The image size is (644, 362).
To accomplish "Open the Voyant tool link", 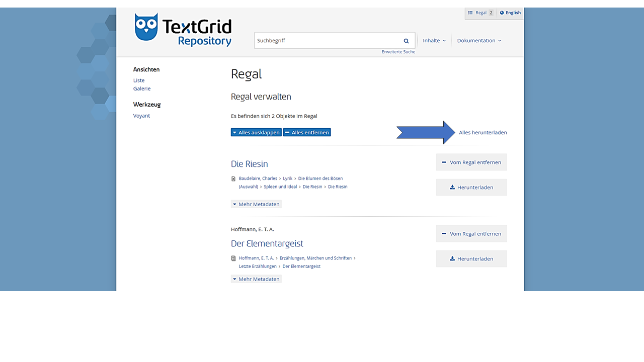I will coord(141,116).
